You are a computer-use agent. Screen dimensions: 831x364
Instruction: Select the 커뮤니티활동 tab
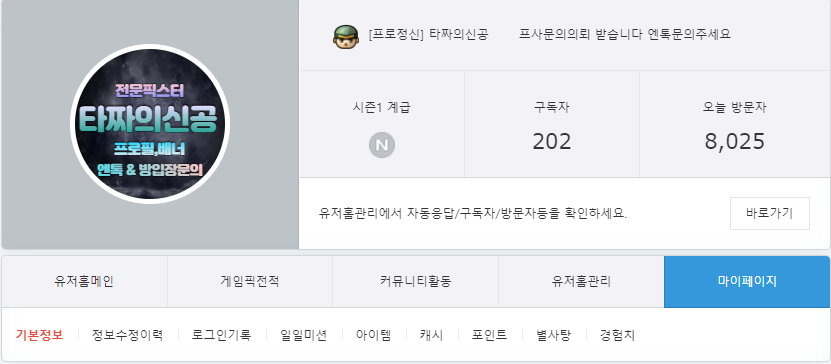point(416,282)
